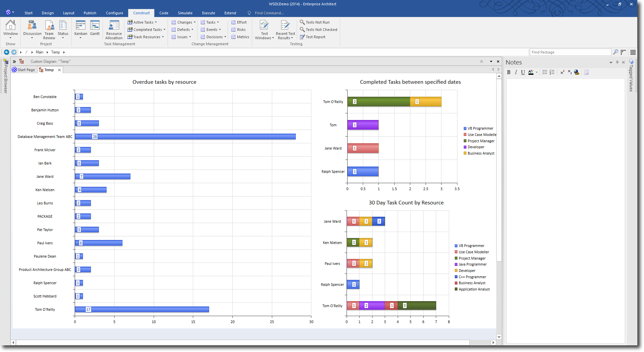Open the Kanban board icon
644x352 pixels.
tap(81, 26)
